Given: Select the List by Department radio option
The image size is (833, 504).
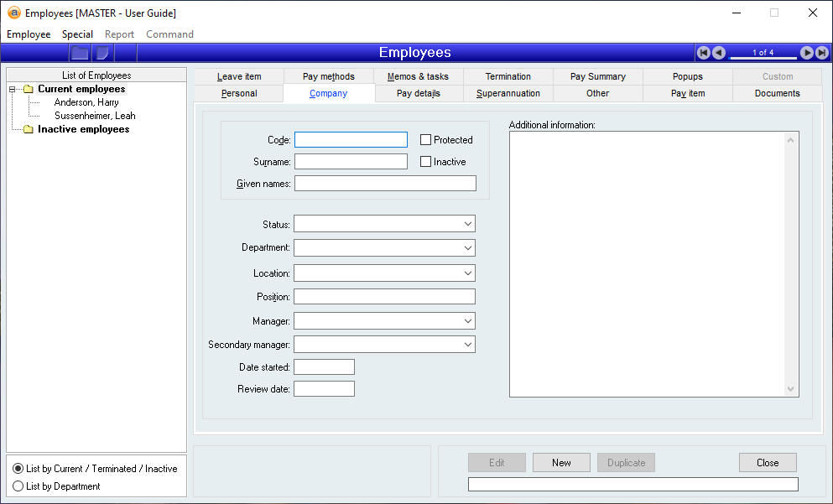Looking at the screenshot, I should coord(18,486).
